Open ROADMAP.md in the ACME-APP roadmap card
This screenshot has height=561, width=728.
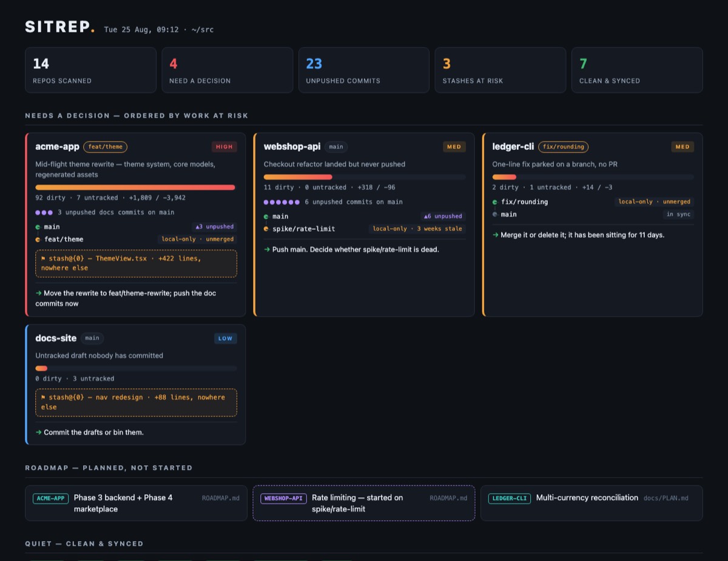[x=221, y=498]
